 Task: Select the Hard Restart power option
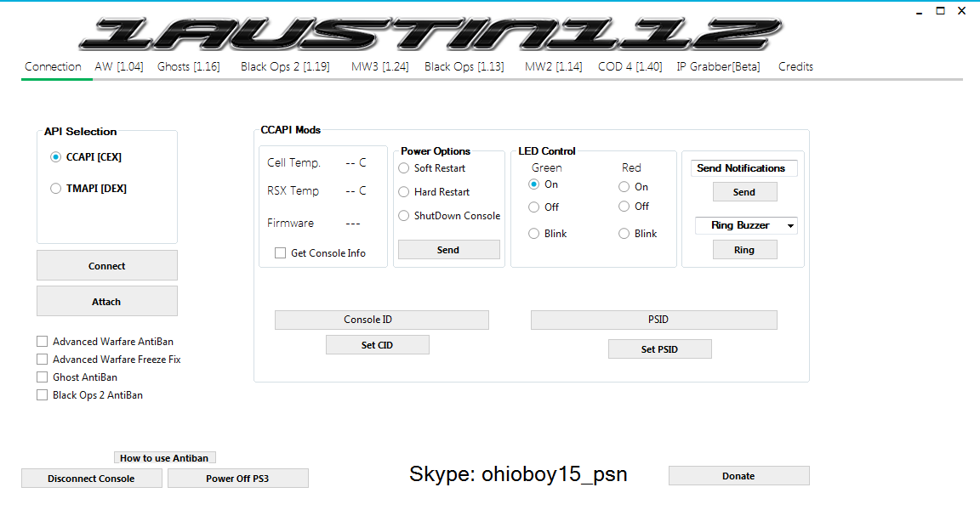pyautogui.click(x=404, y=192)
